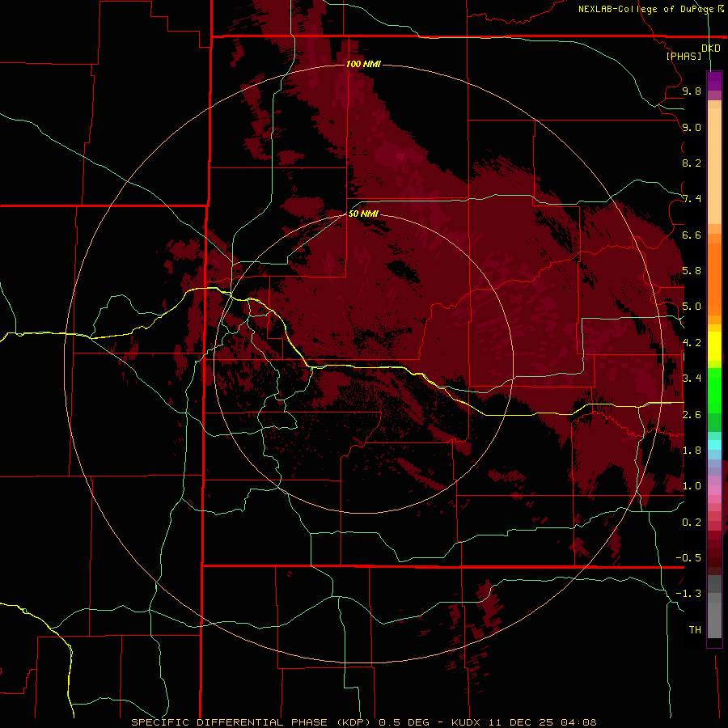Click the 6.6 color scale value
Image resolution: width=728 pixels, height=728 pixels.
[692, 235]
